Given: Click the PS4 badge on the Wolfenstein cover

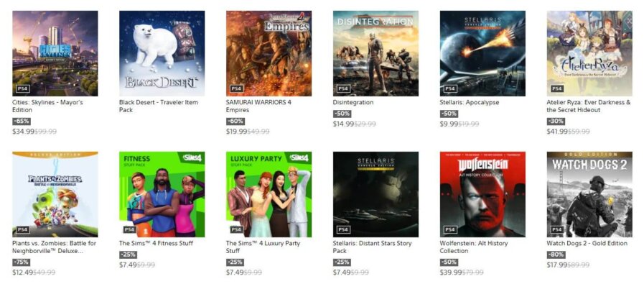Looking at the screenshot, I should (450, 229).
